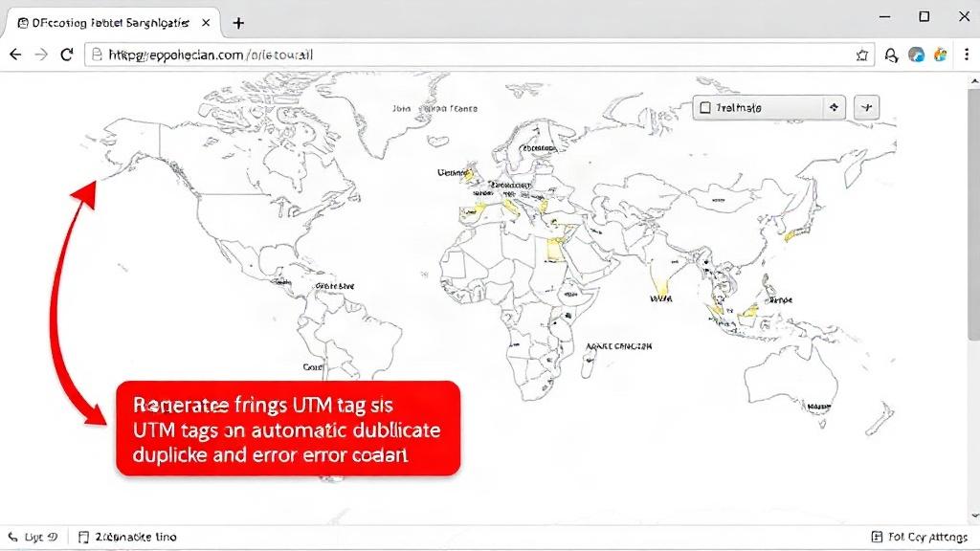Viewport: 980px width, 551px height.
Task: Open the orange and blue colorful extension icon
Action: point(941,55)
